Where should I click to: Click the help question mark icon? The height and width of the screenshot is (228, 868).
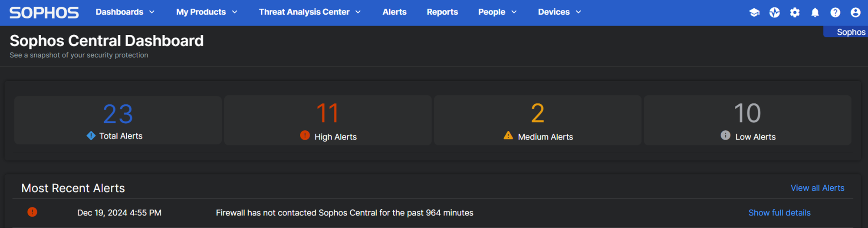click(835, 13)
